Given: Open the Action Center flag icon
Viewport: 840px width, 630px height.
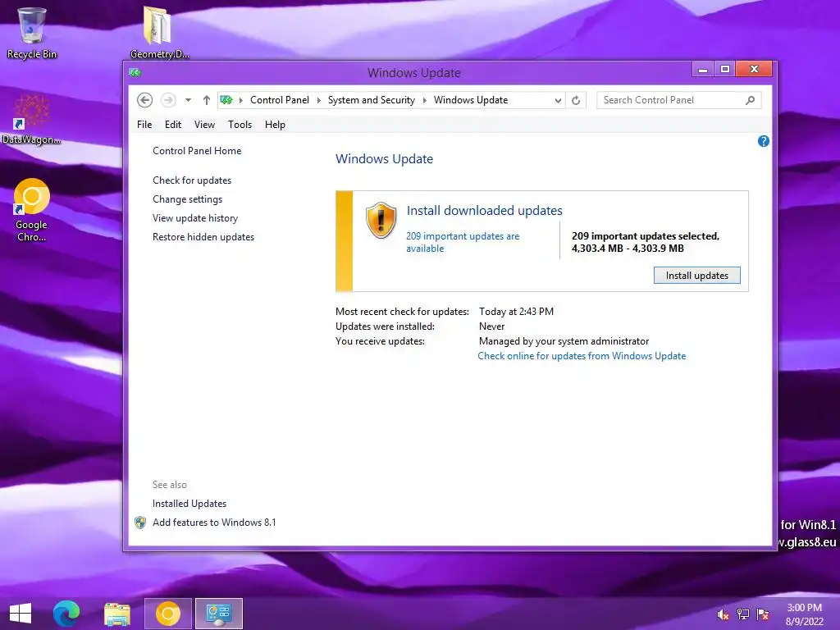Looking at the screenshot, I should click(763, 614).
